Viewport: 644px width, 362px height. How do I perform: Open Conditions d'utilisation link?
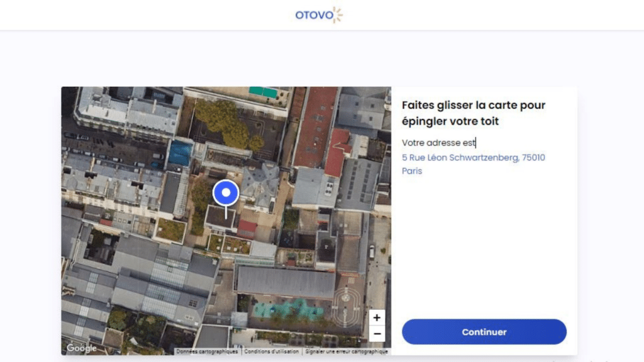point(272,352)
